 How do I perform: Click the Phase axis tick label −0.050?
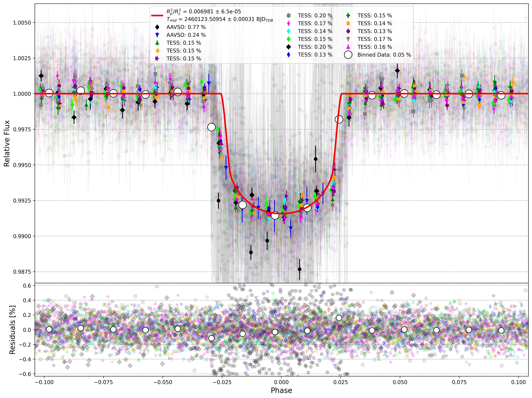(163, 382)
